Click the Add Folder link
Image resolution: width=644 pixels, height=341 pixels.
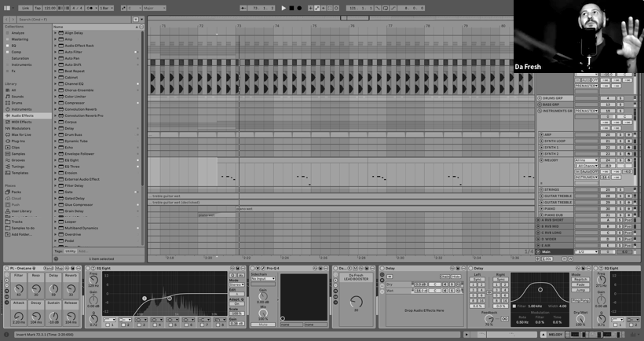[21, 234]
